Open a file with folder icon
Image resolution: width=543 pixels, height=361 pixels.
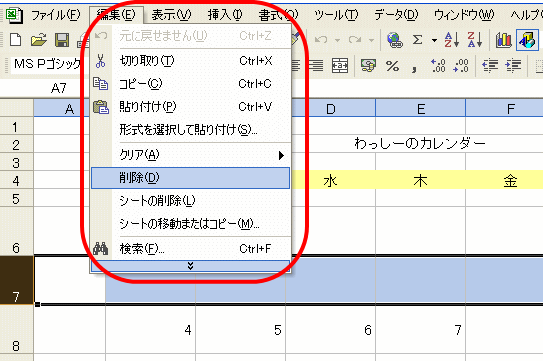click(38, 40)
